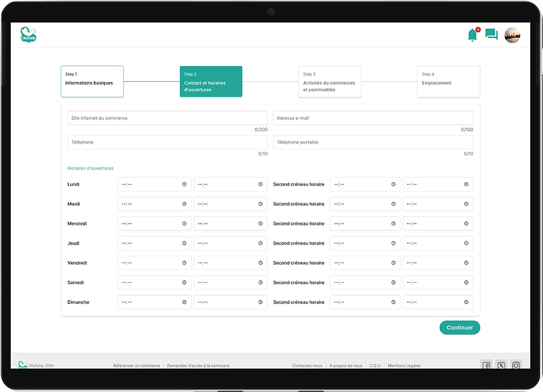Focus the Adresse e-mail field
The image size is (543, 392).
[x=373, y=118]
